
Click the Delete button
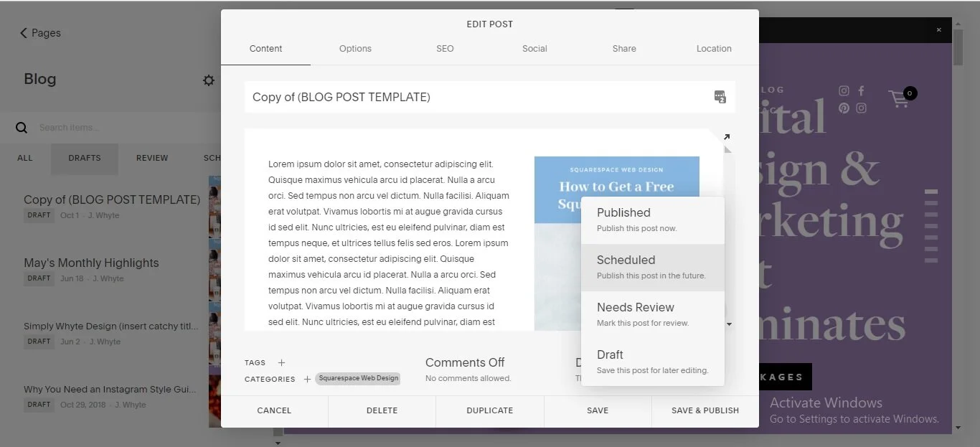[x=382, y=411]
